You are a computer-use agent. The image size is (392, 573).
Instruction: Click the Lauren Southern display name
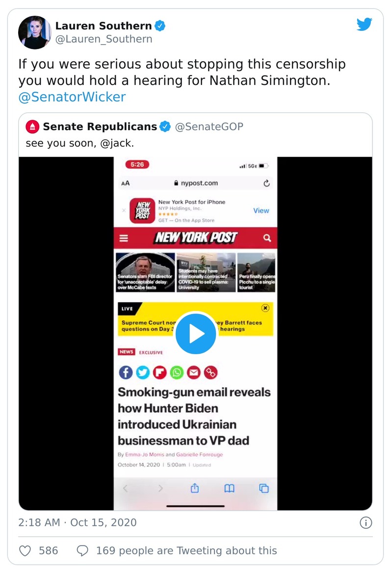pyautogui.click(x=103, y=26)
